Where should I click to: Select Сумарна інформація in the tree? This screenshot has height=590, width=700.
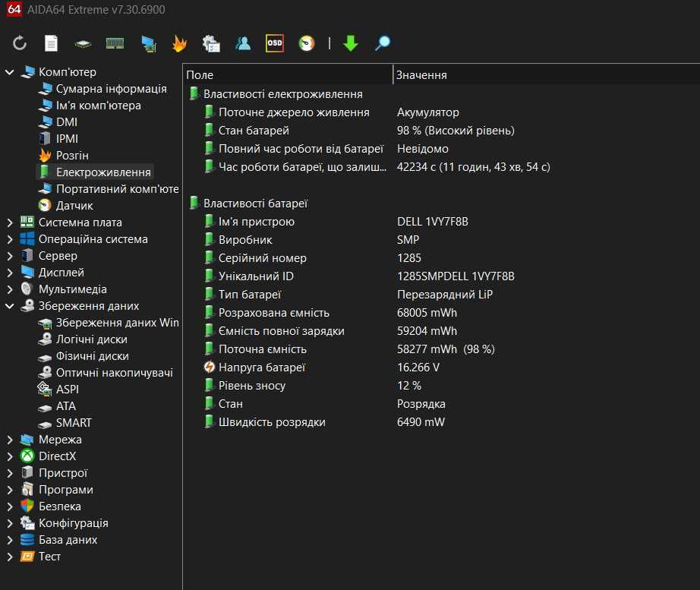pos(111,89)
